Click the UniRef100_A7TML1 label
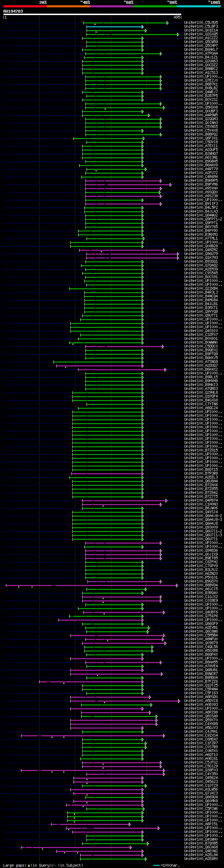Image resolution: width=224 pixels, height=868 pixels. tap(201, 239)
